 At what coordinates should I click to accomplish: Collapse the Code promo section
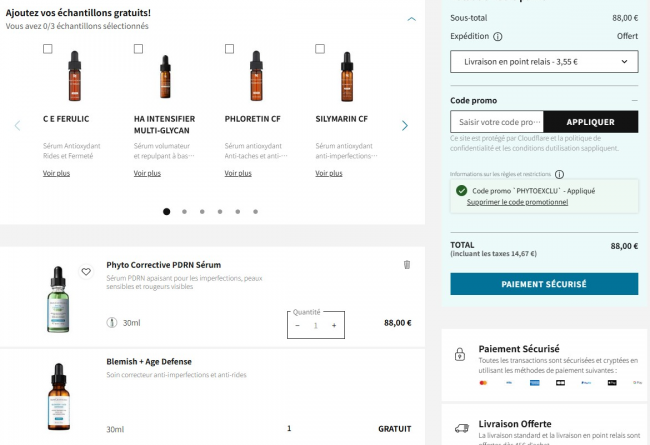(x=634, y=100)
